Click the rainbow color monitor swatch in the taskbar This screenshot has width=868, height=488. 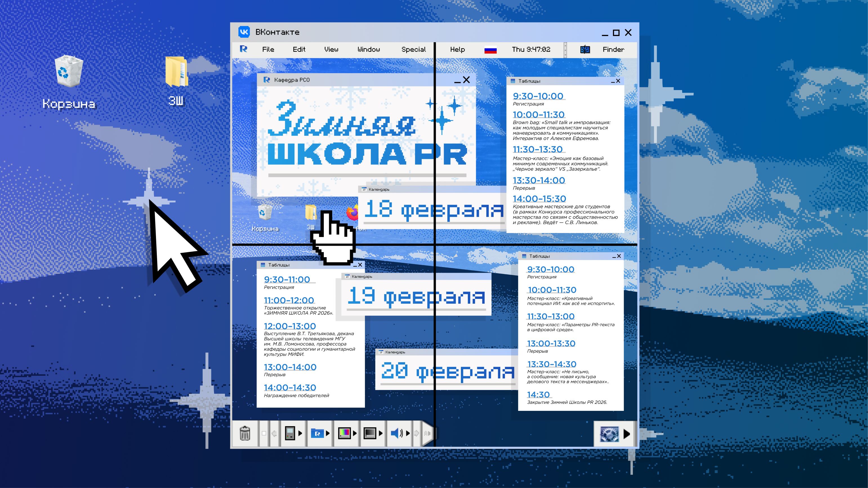tap(344, 433)
